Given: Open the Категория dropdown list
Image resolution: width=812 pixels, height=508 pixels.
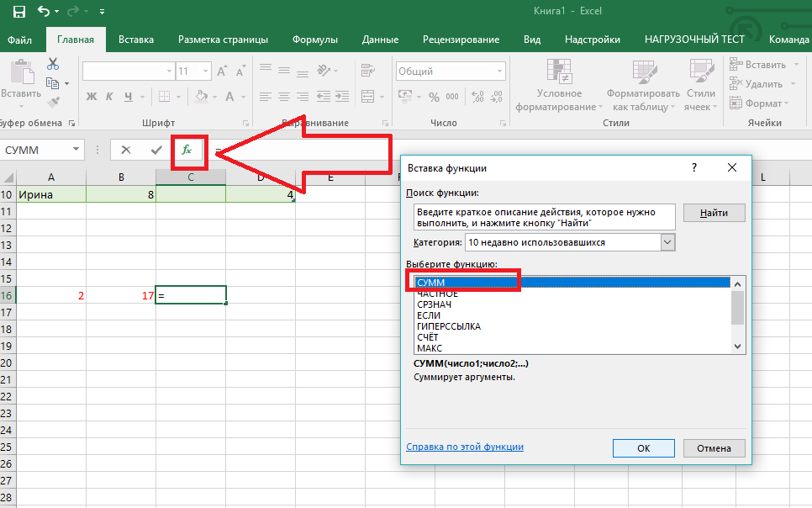Looking at the screenshot, I should click(x=667, y=242).
